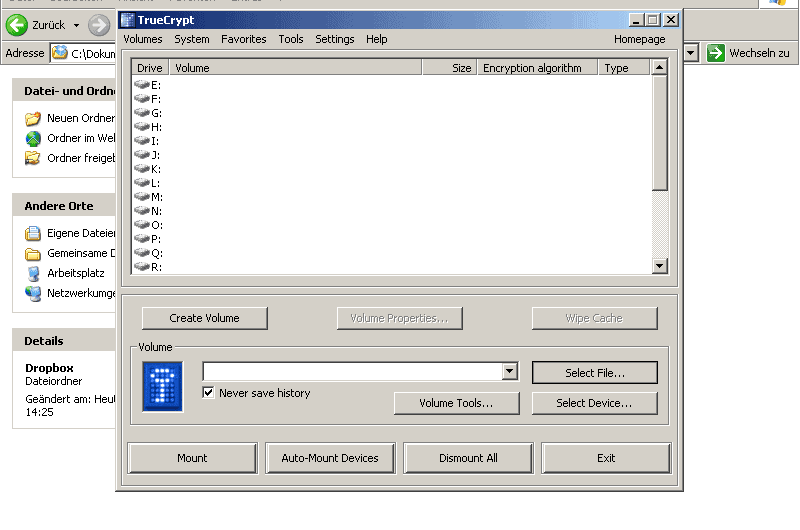The image size is (800, 530).
Task: Click into the volume path input field
Action: [x=353, y=371]
